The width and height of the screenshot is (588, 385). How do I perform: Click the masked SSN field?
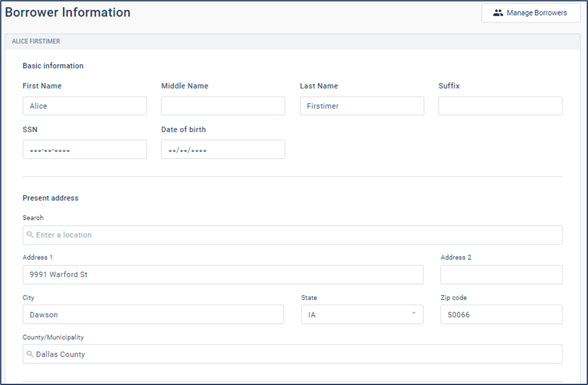(x=85, y=149)
